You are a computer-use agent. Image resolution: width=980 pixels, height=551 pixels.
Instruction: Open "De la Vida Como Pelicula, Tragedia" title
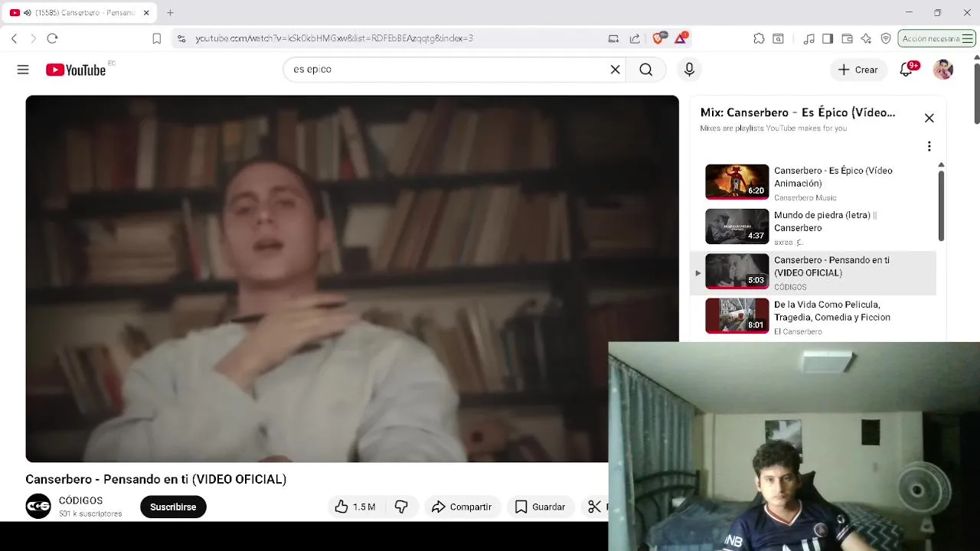click(x=832, y=311)
